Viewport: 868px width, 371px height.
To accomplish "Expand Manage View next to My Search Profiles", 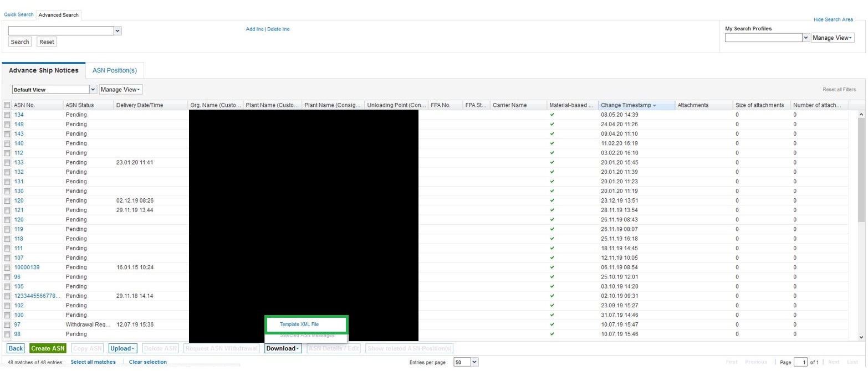I will point(833,38).
